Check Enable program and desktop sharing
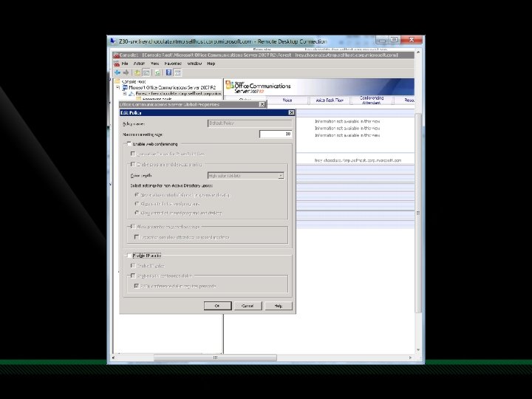 click(x=133, y=164)
